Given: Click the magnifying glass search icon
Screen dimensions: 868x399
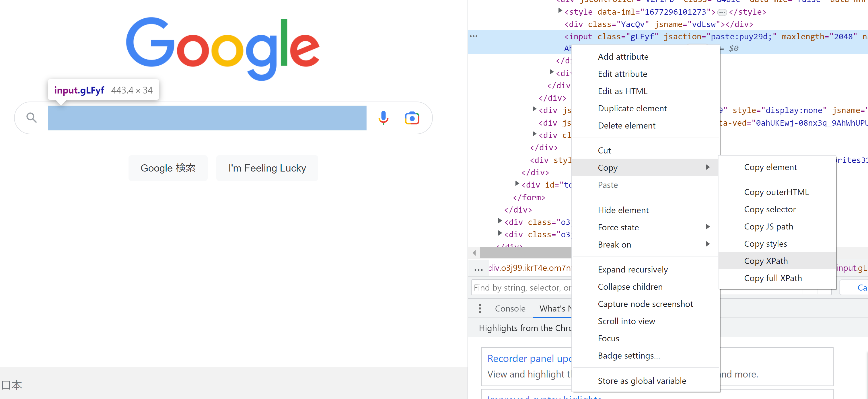Looking at the screenshot, I should 32,118.
